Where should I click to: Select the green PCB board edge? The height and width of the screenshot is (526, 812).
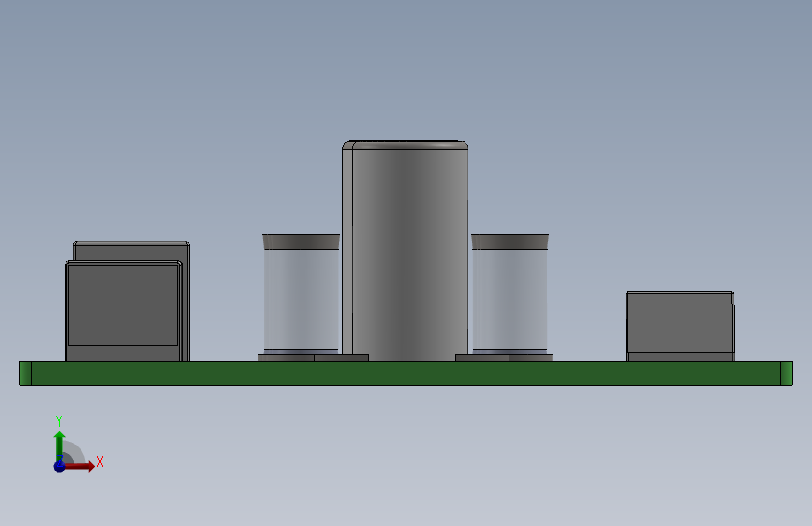click(x=406, y=373)
